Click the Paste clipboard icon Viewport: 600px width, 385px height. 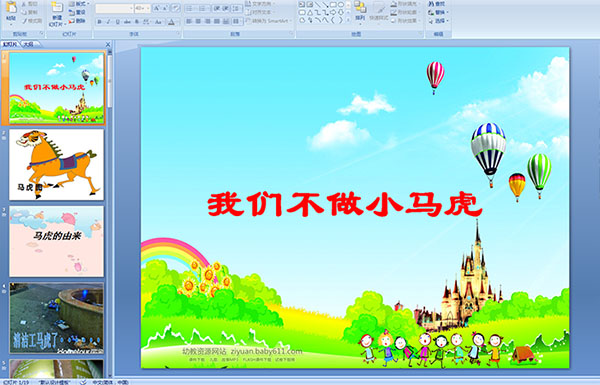click(x=11, y=8)
